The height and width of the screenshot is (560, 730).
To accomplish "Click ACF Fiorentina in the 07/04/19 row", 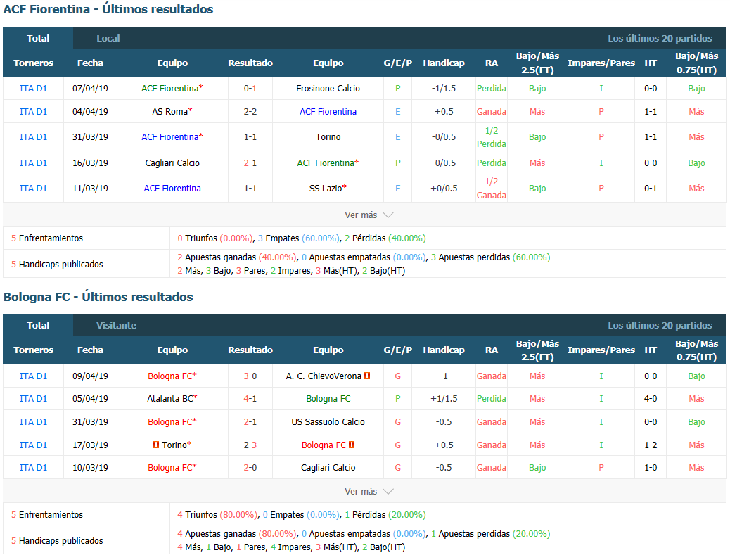I will pyautogui.click(x=170, y=88).
